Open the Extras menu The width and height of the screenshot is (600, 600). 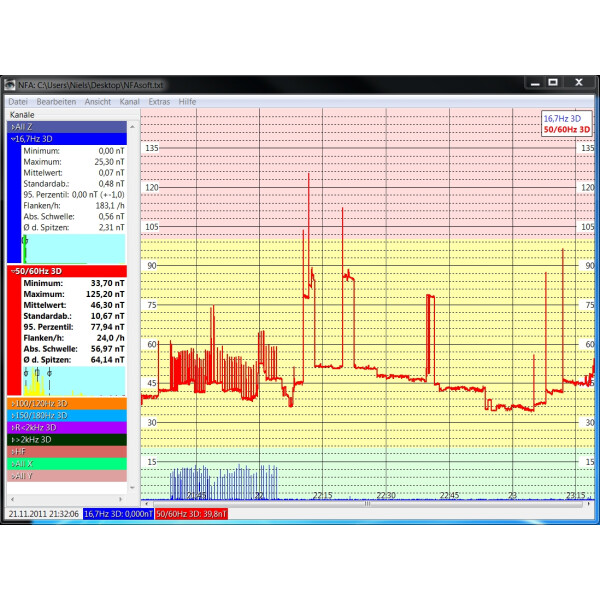point(159,102)
